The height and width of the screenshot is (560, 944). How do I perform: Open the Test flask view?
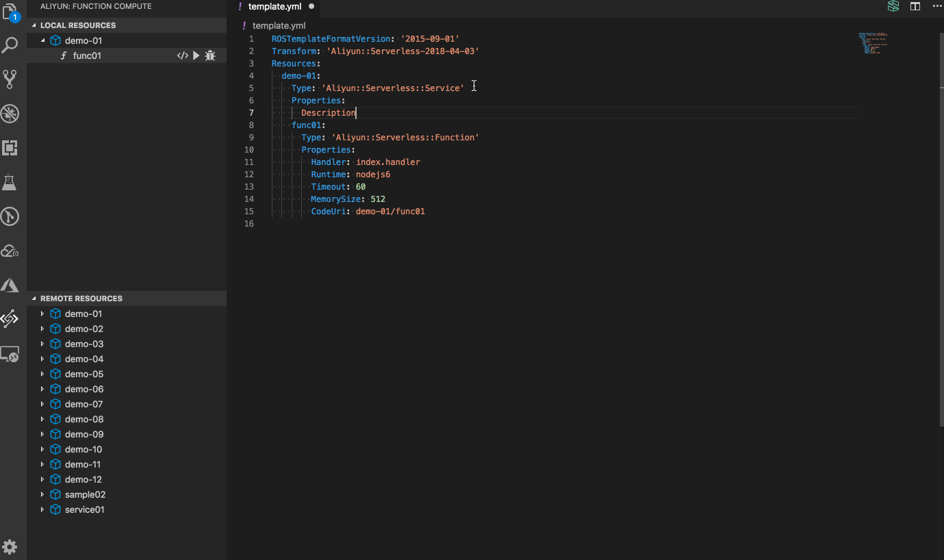(10, 182)
